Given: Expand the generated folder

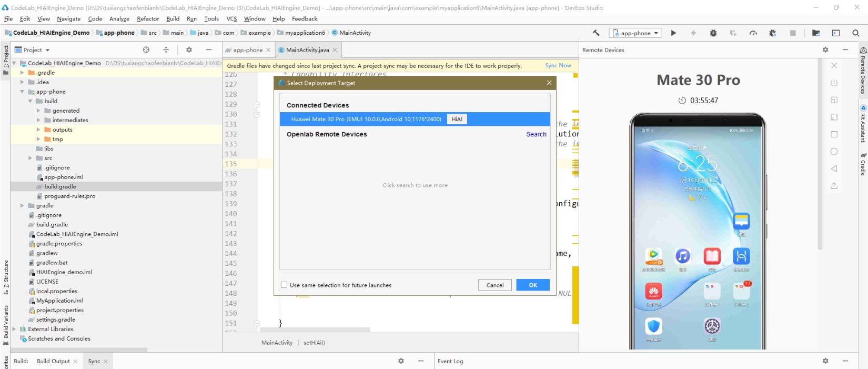Looking at the screenshot, I should [38, 111].
